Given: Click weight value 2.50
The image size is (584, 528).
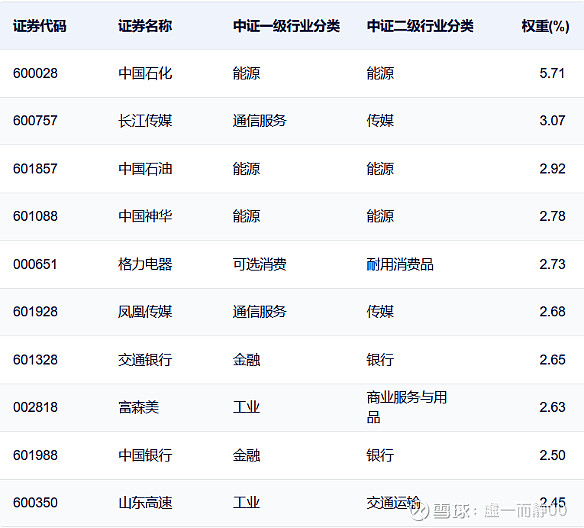Looking at the screenshot, I should pos(552,455).
